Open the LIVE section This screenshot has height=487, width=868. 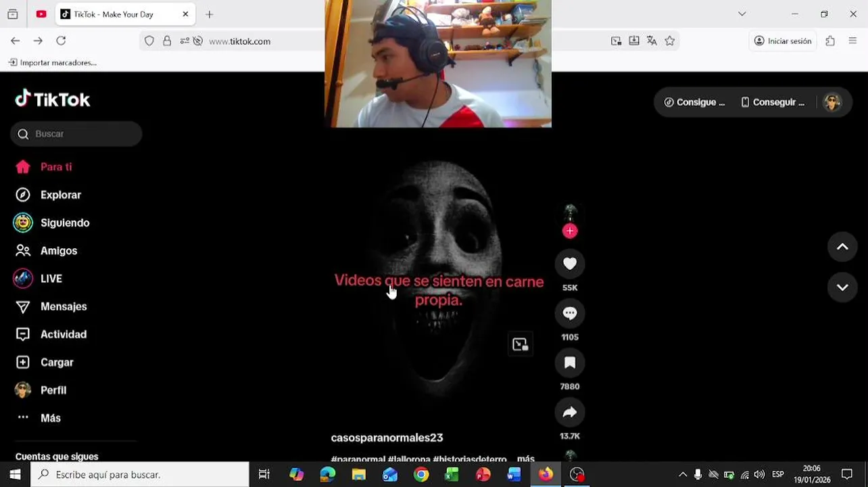(x=38, y=279)
